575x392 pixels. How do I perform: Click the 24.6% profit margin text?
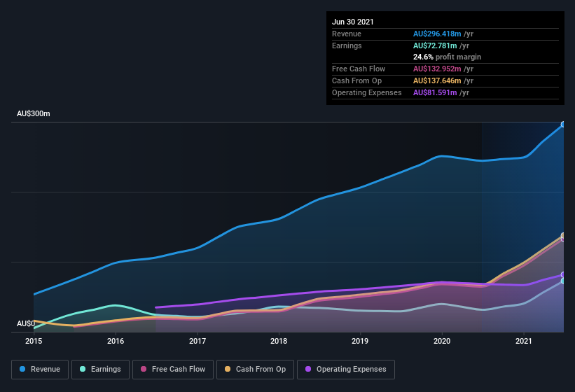447,57
